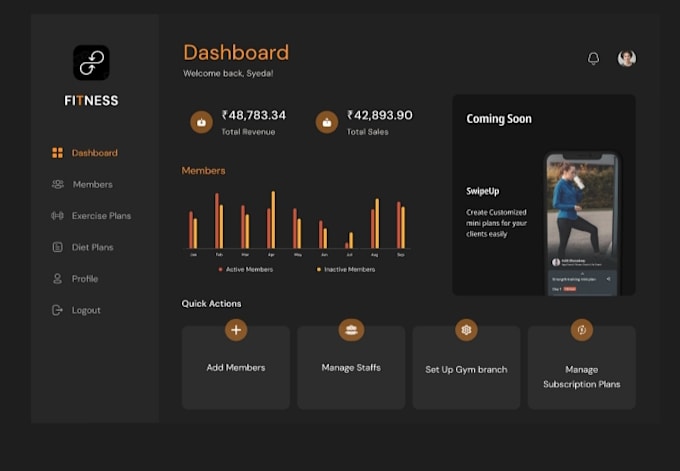Click the FITNESS brand name
This screenshot has height=471, width=680.
[x=91, y=101]
